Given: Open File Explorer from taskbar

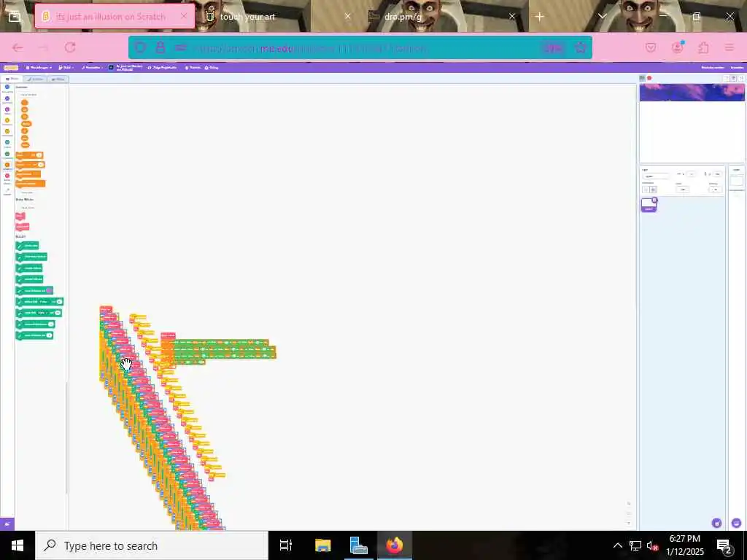Looking at the screenshot, I should click(x=322, y=545).
